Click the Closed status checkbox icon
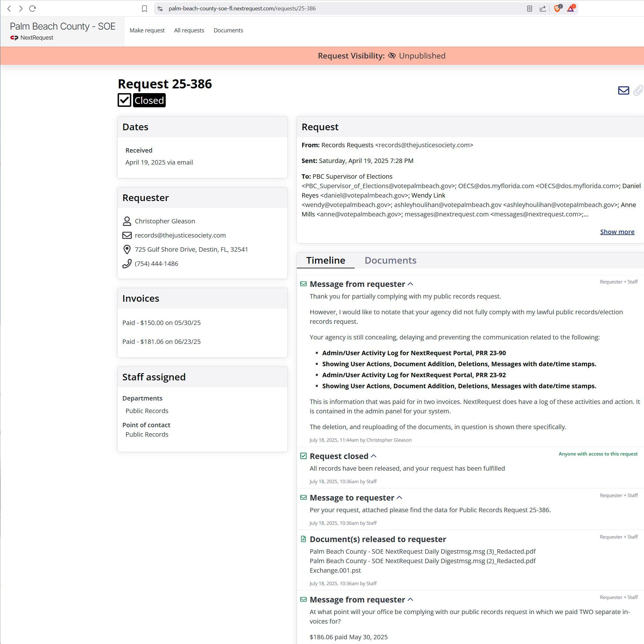Image resolution: width=644 pixels, height=644 pixels. [124, 100]
